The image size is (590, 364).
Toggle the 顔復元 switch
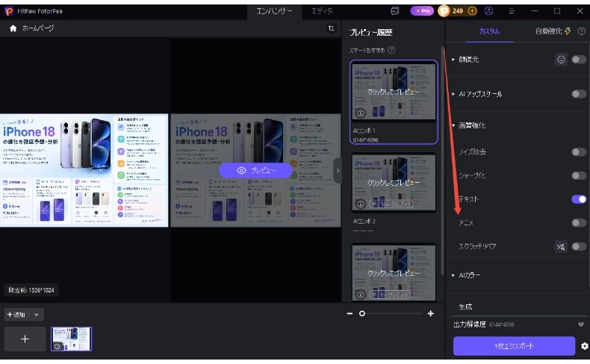pyautogui.click(x=579, y=60)
